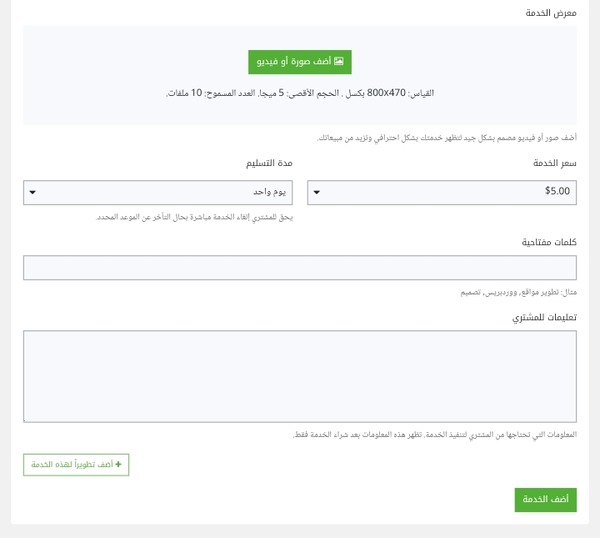The width and height of the screenshot is (600, 538).
Task: Click the plus icon beside أضف تطويراً
Action: (119, 465)
